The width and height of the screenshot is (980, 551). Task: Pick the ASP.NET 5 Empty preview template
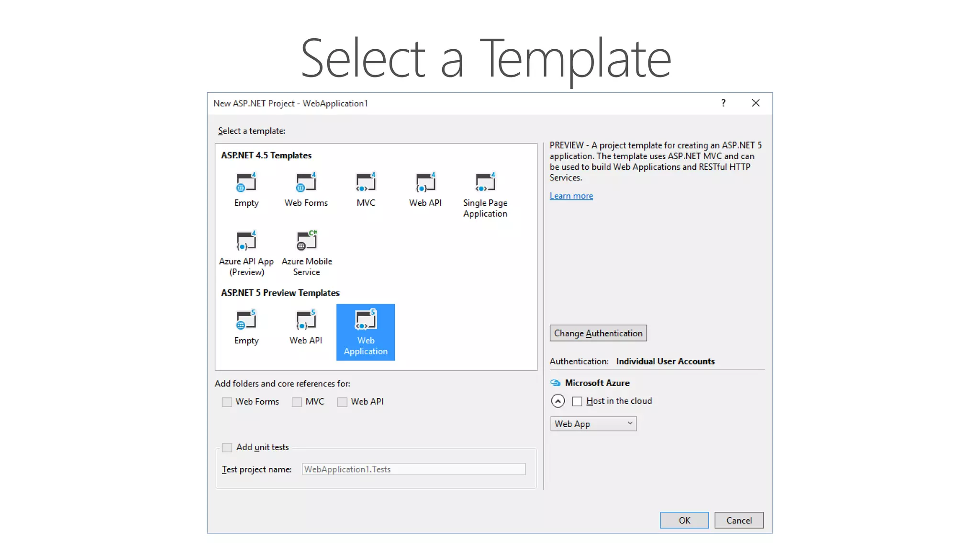pyautogui.click(x=246, y=320)
